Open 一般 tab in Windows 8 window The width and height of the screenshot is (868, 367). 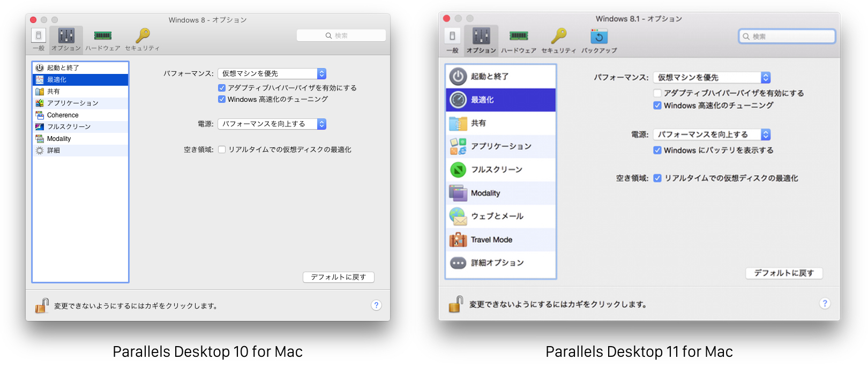pyautogui.click(x=39, y=40)
